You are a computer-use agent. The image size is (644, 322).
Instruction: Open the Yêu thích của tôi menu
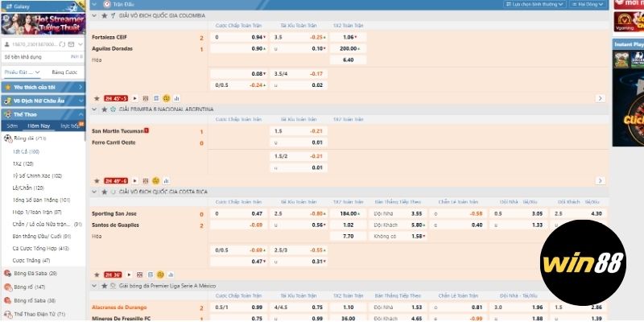[43, 88]
